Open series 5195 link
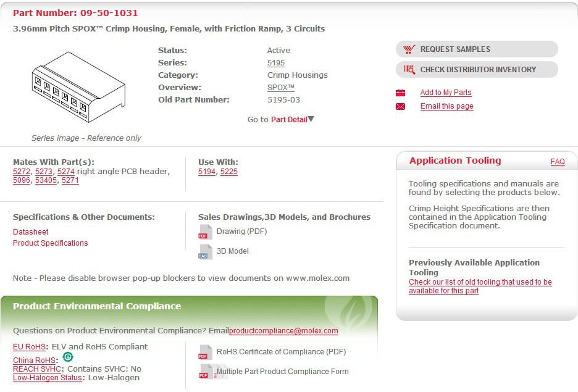The image size is (578, 392). (276, 62)
